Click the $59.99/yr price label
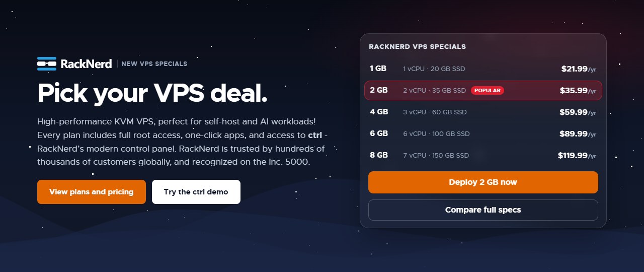This screenshot has height=272, width=644. 578,112
